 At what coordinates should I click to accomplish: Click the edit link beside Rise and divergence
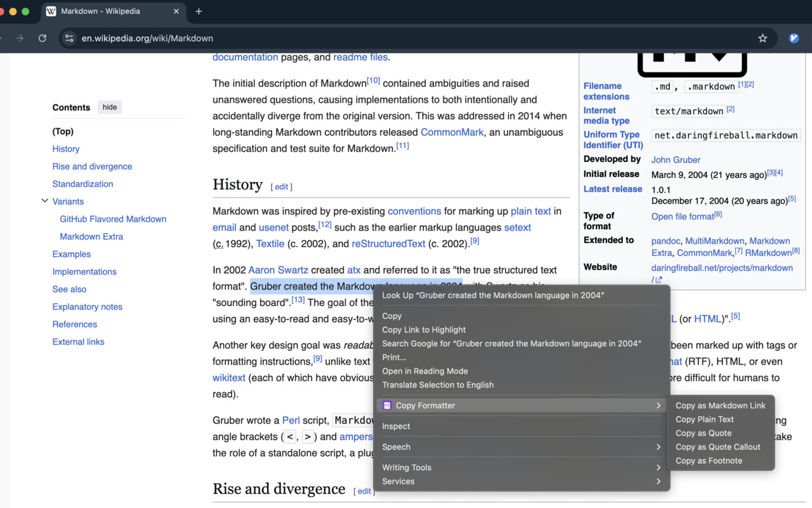click(364, 491)
